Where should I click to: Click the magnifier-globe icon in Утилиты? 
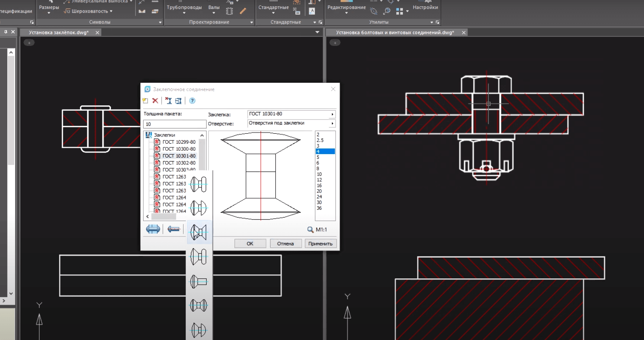pyautogui.click(x=387, y=11)
